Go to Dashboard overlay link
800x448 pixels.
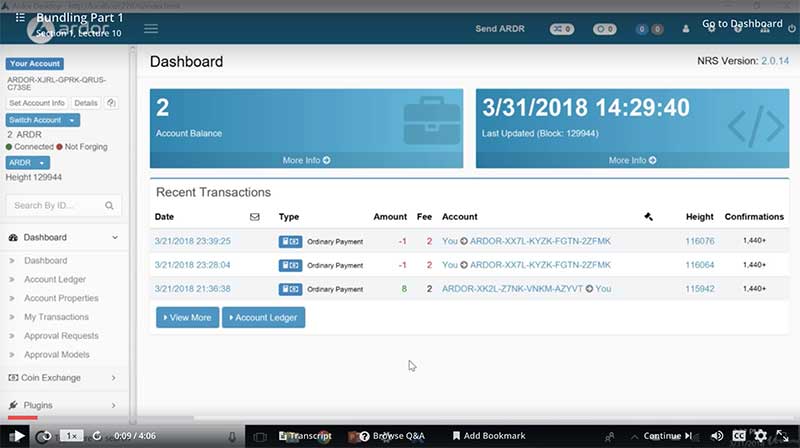pos(742,23)
